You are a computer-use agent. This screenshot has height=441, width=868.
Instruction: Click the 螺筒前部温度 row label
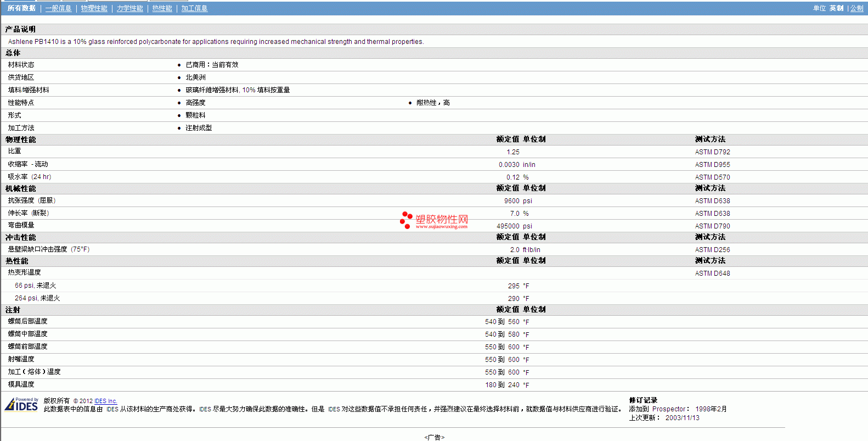(x=27, y=347)
